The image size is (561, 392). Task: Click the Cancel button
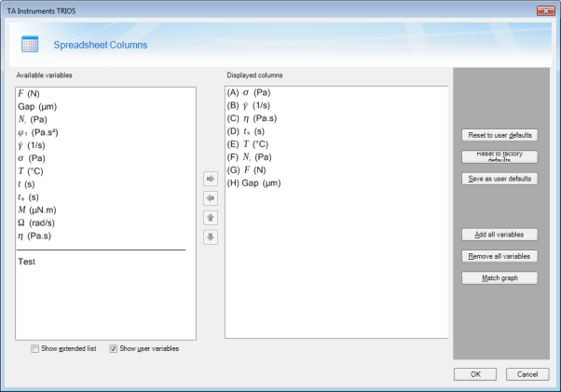click(527, 374)
